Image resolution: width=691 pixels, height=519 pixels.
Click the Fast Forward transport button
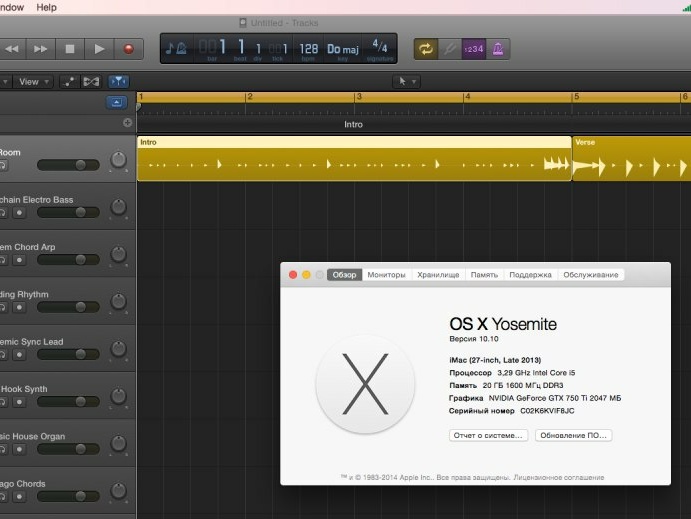(41, 49)
